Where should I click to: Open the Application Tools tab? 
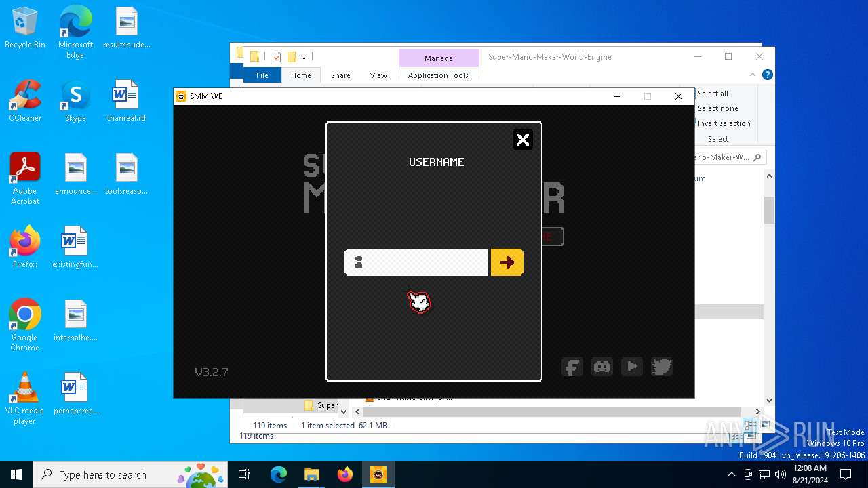438,75
